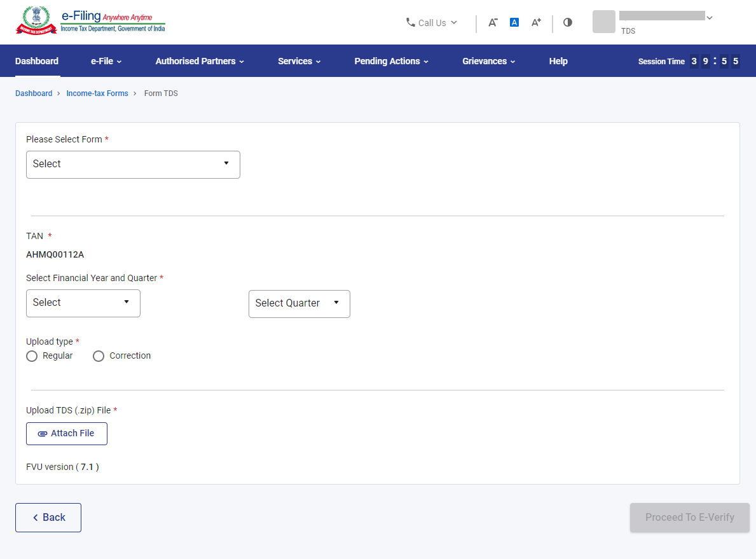Select the Correction upload type
The width and height of the screenshot is (756, 559).
click(x=99, y=356)
